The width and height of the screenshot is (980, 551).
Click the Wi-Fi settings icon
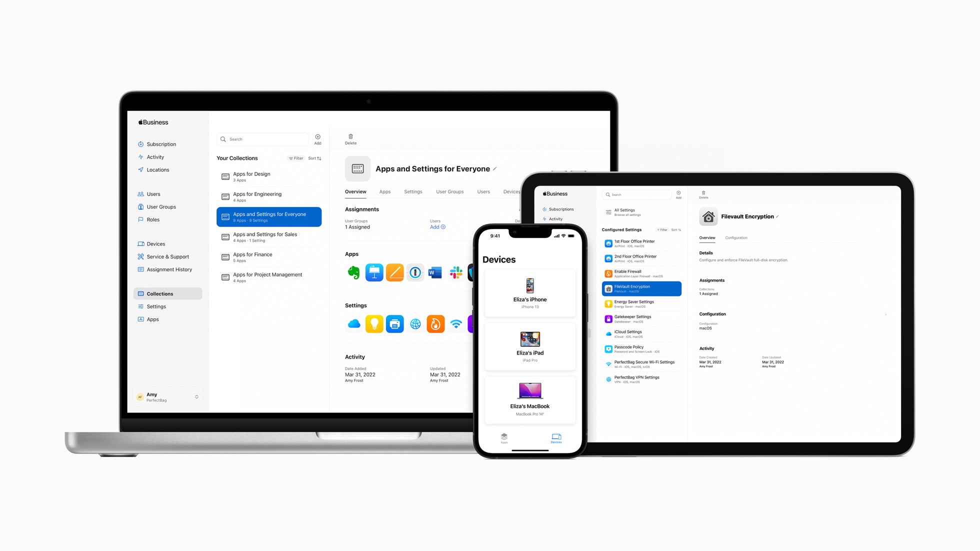tap(457, 323)
